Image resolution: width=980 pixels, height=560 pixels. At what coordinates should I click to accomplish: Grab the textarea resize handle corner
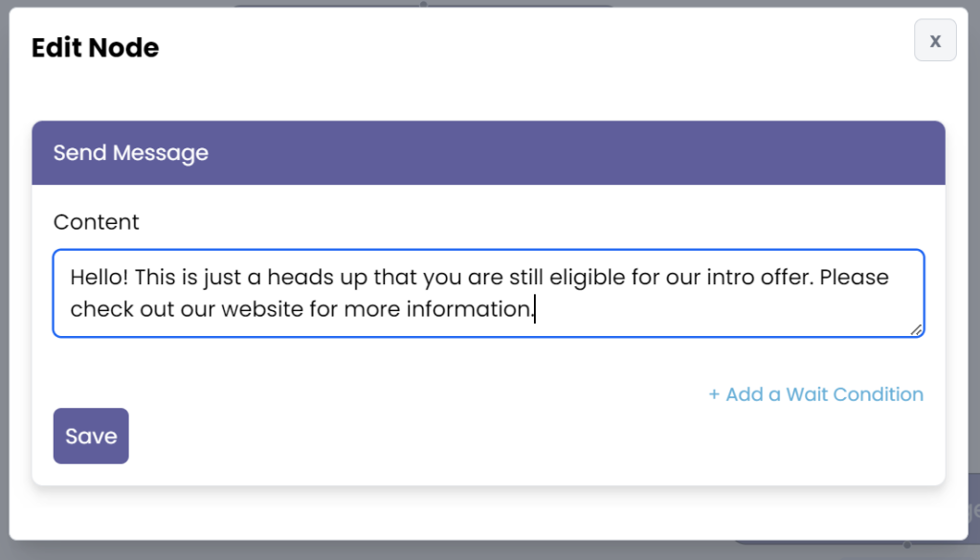click(917, 329)
